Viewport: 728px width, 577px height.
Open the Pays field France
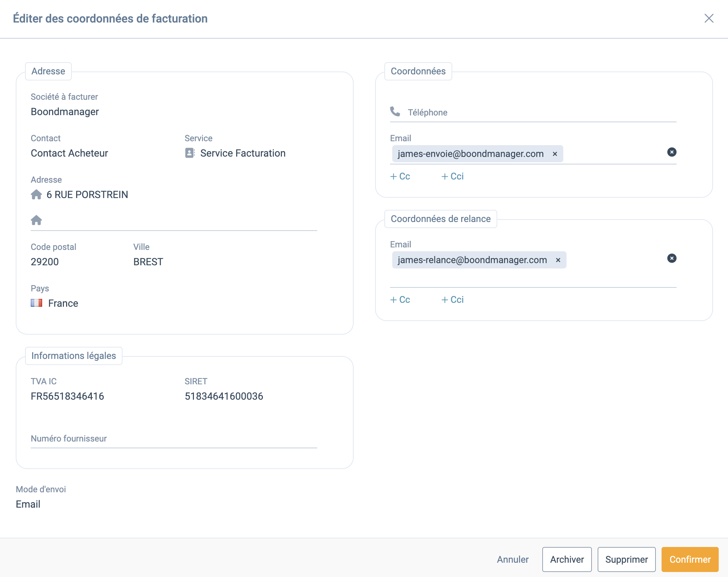[x=63, y=304]
